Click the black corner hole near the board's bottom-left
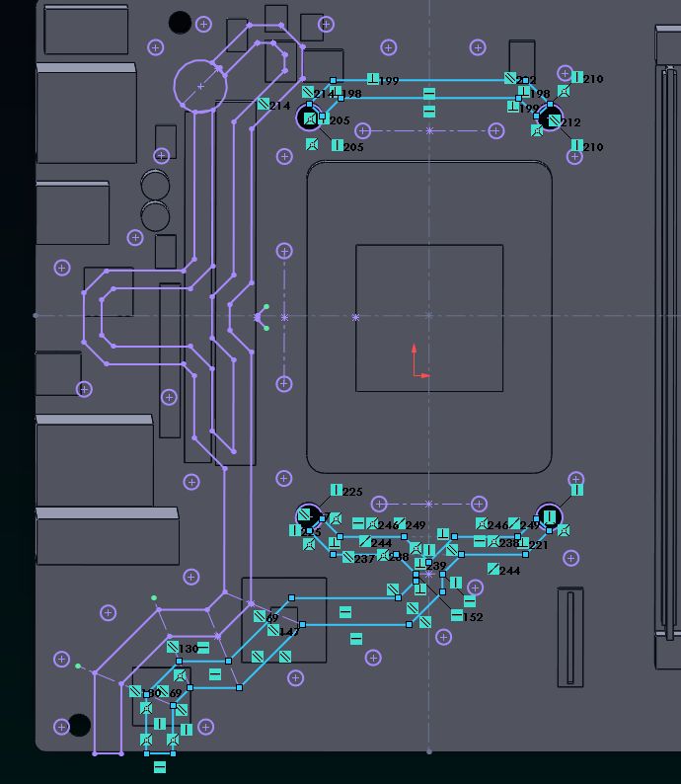 click(79, 725)
